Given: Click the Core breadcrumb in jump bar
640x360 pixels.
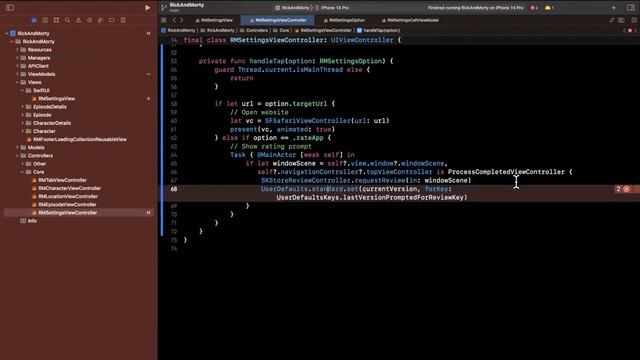Looking at the screenshot, I should click(281, 31).
